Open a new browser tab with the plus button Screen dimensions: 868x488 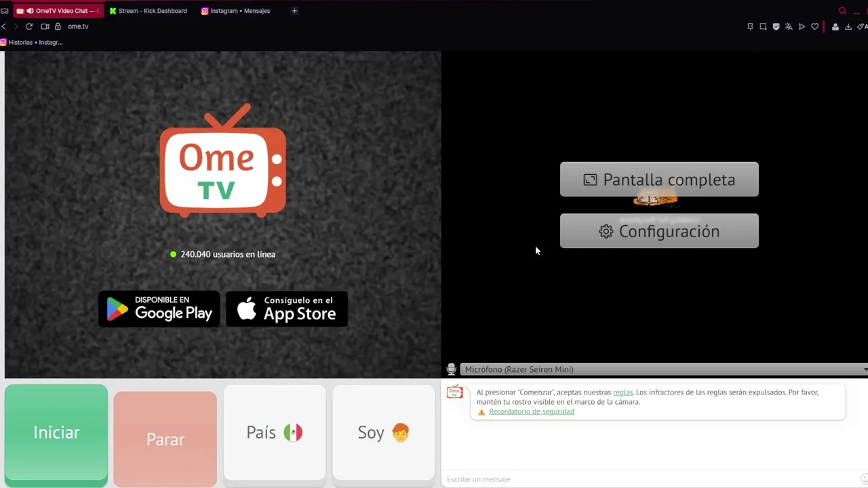click(294, 11)
